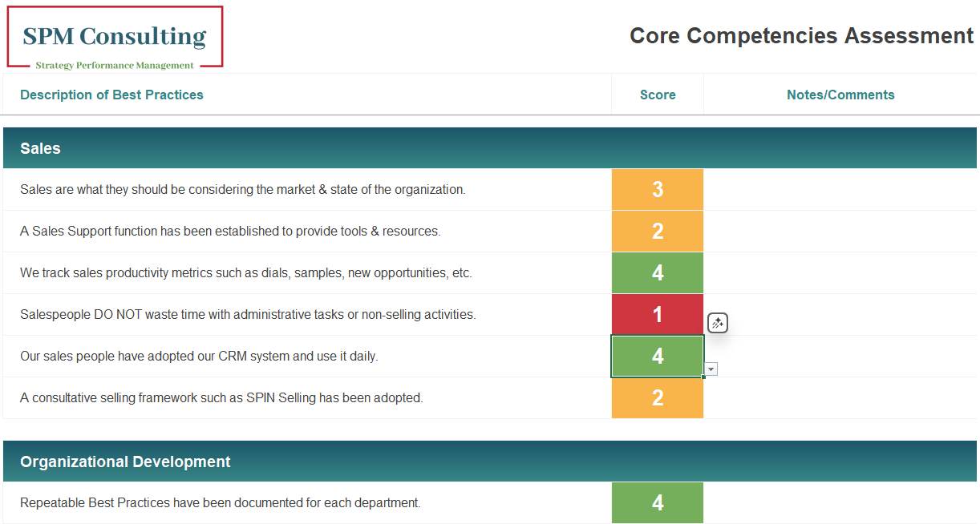Click the Quick Analysis sparkle icon
The height and width of the screenshot is (524, 980).
pos(718,322)
